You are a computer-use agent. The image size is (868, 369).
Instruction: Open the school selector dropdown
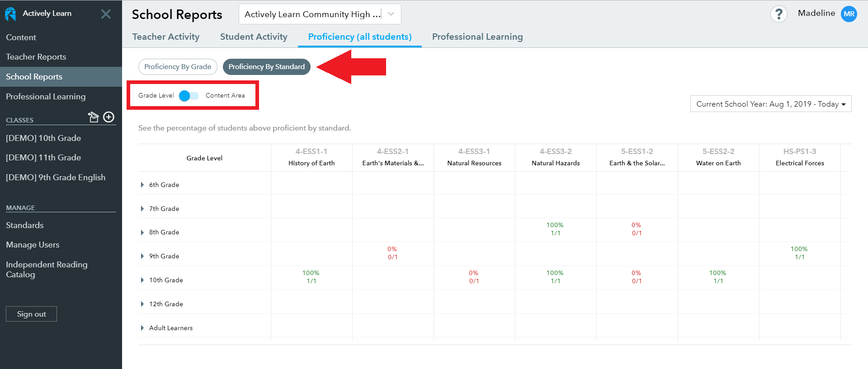point(320,14)
